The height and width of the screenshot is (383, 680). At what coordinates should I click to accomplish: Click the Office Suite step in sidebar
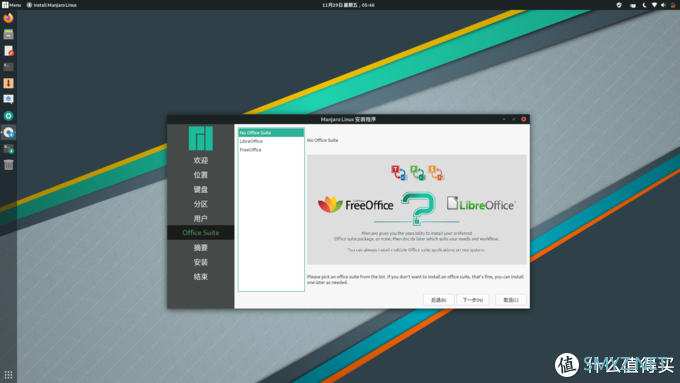[200, 232]
